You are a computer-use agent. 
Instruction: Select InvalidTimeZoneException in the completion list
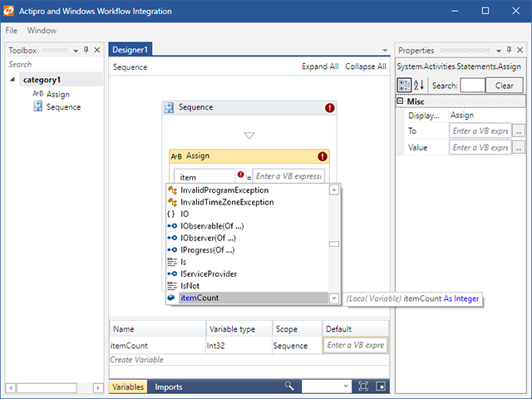point(248,202)
